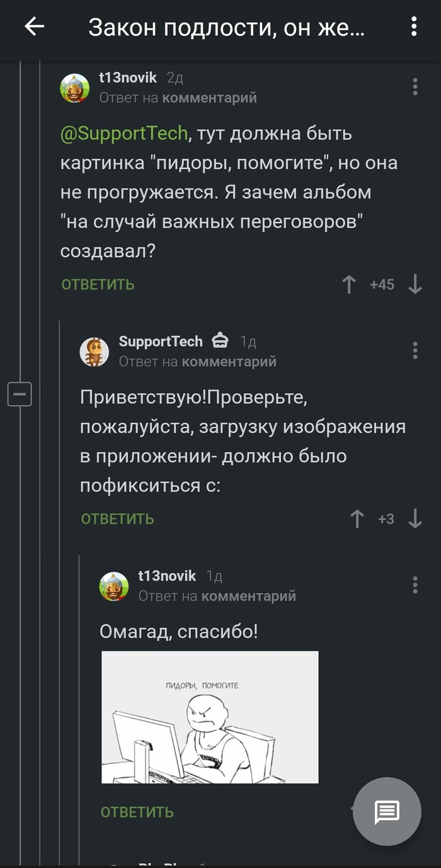Upvote t13novik's first comment
This screenshot has width=441, height=868.
click(x=348, y=284)
